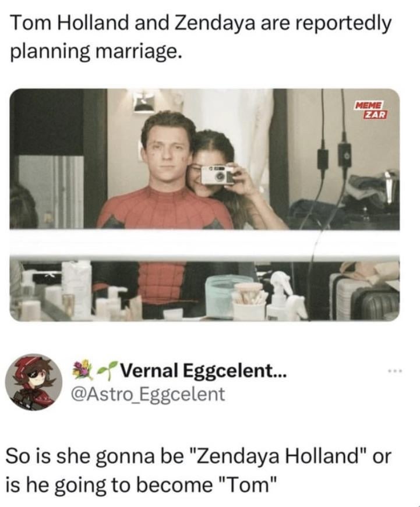Click the white spray bottle on the counter

285,295
